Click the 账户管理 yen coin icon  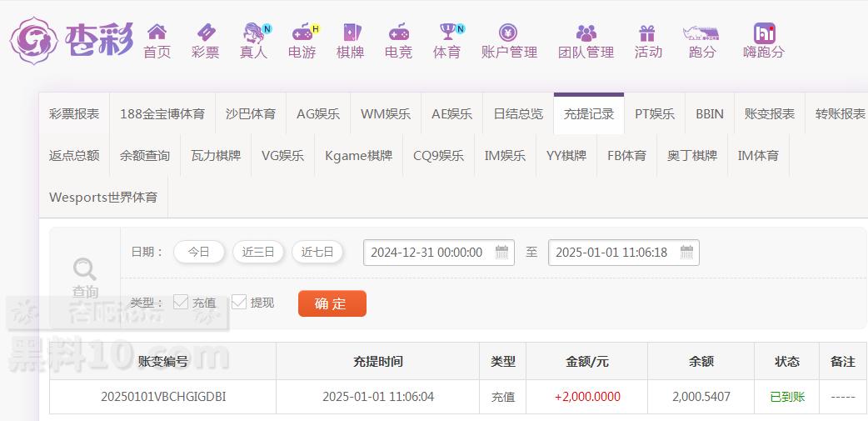coord(508,33)
